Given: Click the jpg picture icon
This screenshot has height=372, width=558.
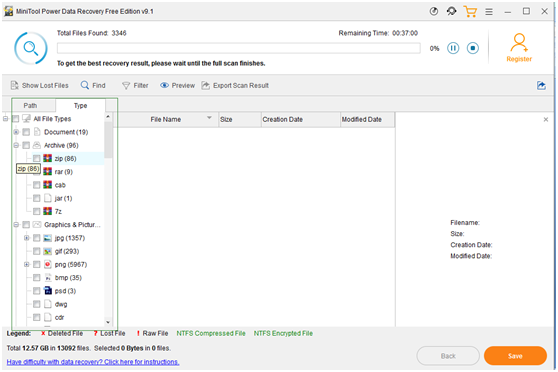Looking at the screenshot, I should point(47,238).
